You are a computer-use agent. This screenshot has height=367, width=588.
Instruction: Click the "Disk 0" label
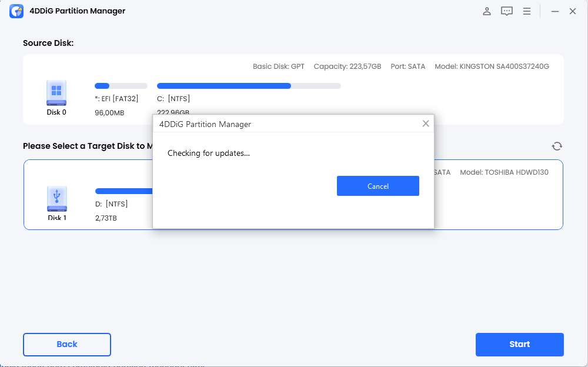[x=56, y=112]
